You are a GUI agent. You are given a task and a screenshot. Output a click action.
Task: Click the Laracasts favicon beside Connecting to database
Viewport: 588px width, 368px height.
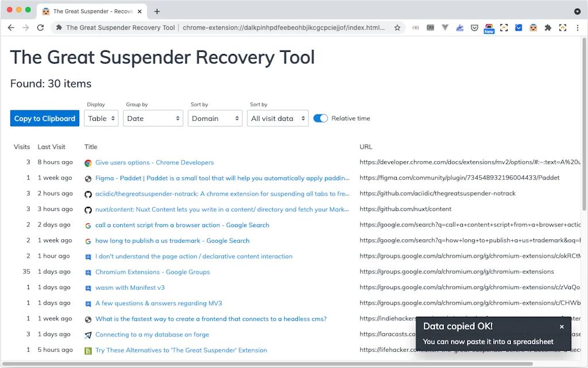(88, 335)
